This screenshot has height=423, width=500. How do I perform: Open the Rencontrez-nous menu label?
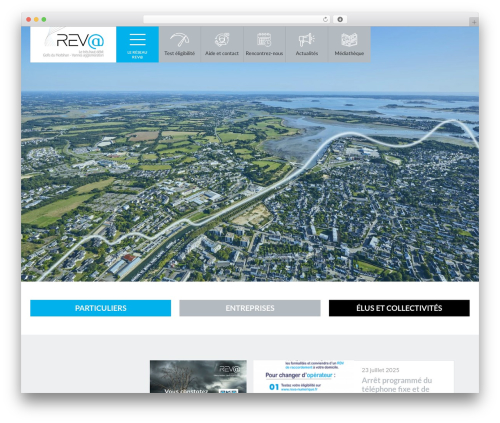(x=264, y=53)
